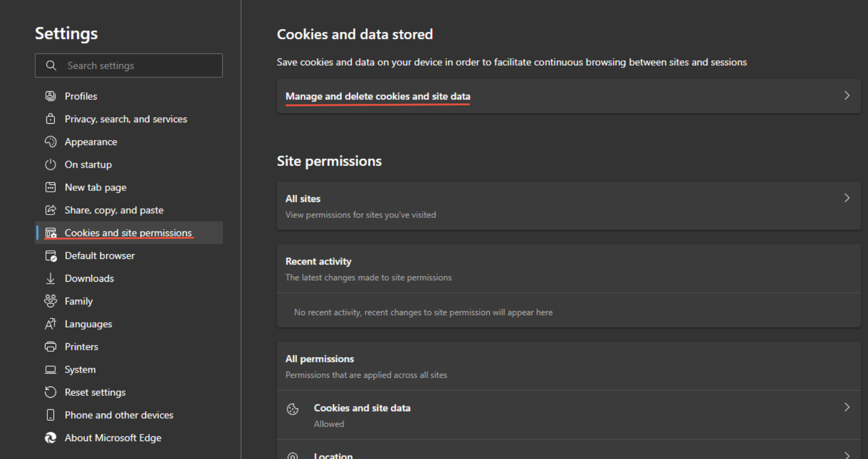Click the On startup power icon
The height and width of the screenshot is (459, 868).
coord(50,164)
